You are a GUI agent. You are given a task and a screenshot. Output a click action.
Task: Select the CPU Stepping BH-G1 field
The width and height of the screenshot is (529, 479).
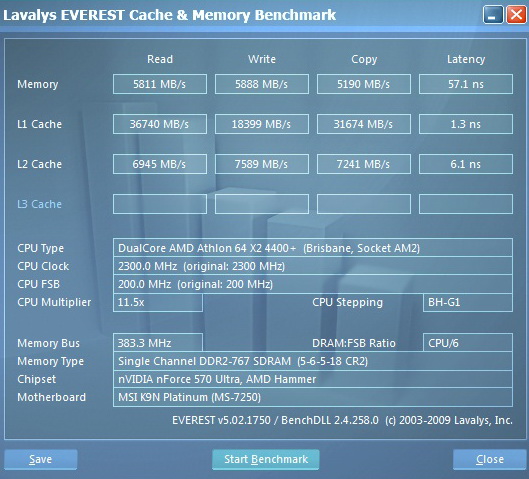[468, 302]
